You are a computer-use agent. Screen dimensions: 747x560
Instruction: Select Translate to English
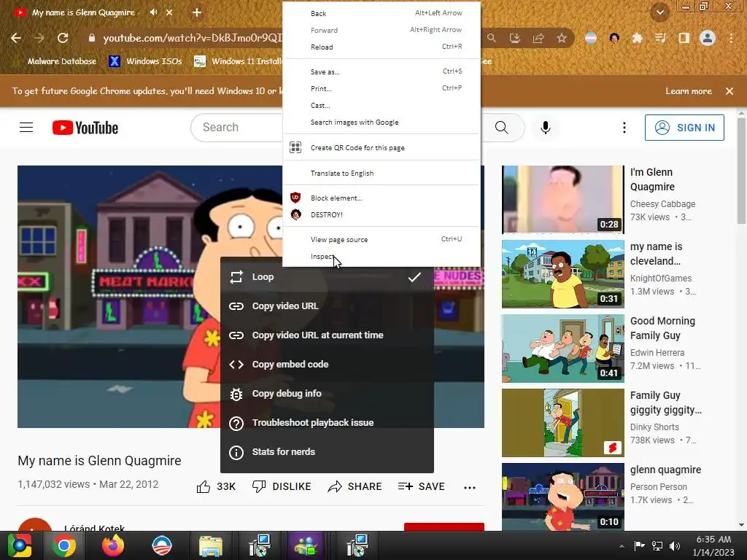point(381,174)
